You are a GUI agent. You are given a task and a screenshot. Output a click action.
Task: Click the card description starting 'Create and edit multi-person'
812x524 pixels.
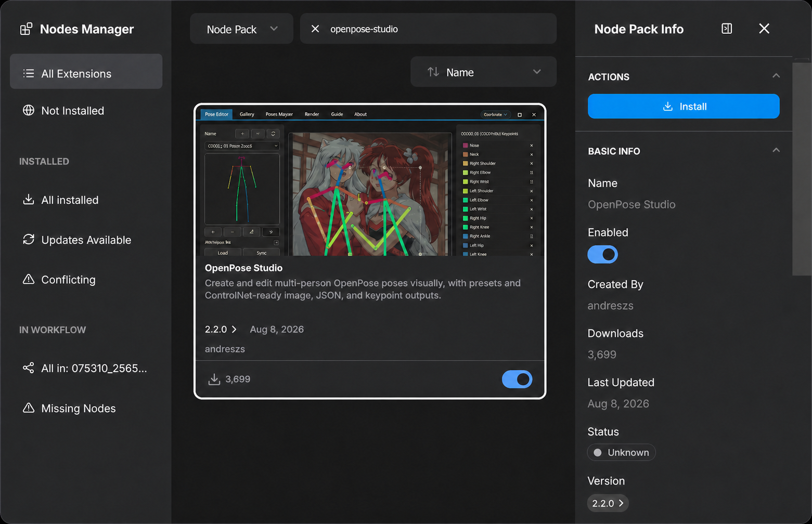(x=363, y=290)
